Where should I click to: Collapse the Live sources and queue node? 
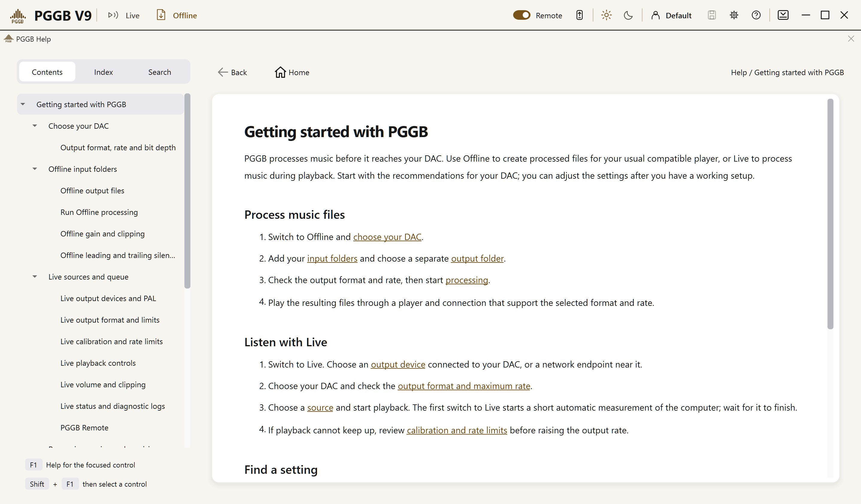tap(35, 277)
